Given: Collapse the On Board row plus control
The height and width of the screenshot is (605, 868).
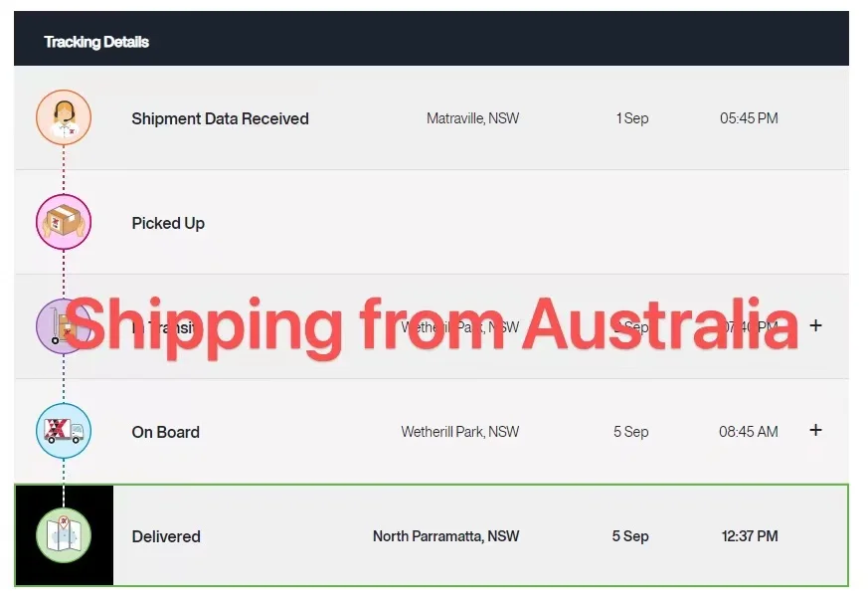Looking at the screenshot, I should coord(815,430).
